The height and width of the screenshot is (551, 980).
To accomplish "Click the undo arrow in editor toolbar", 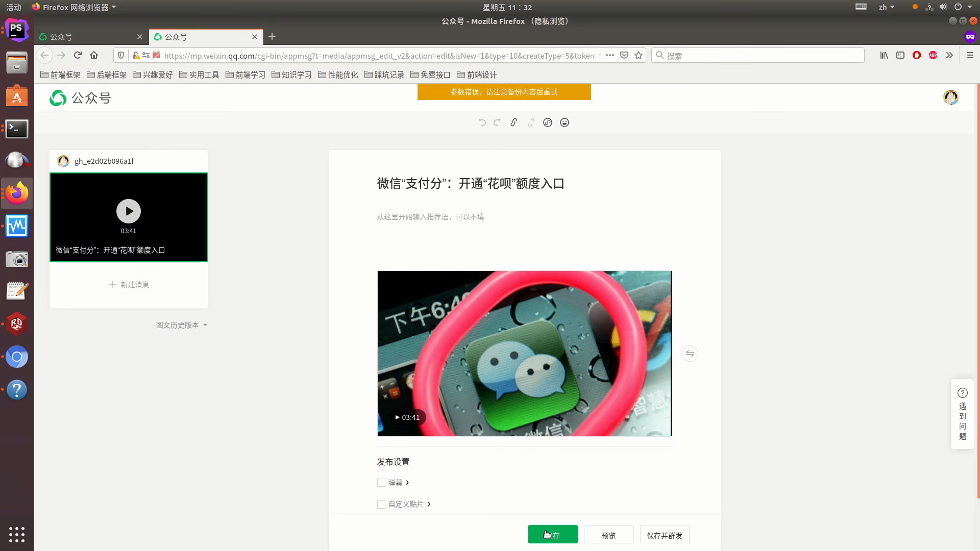I will pos(482,122).
